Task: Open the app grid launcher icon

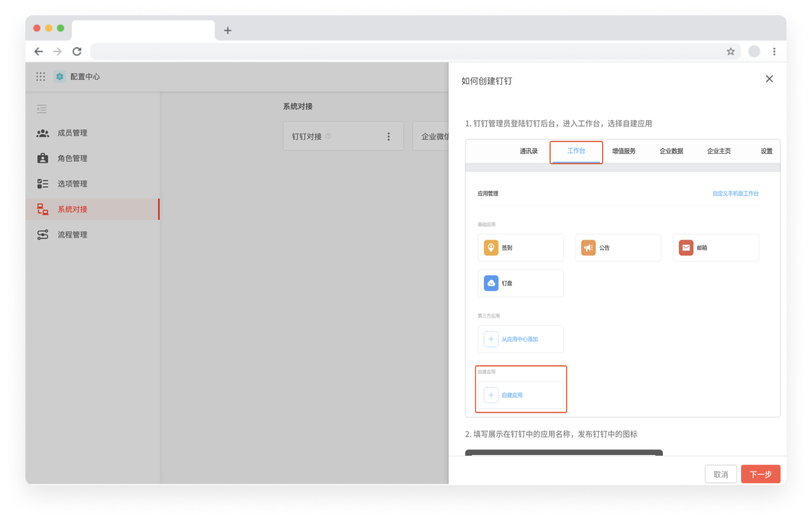Action: 41,77
